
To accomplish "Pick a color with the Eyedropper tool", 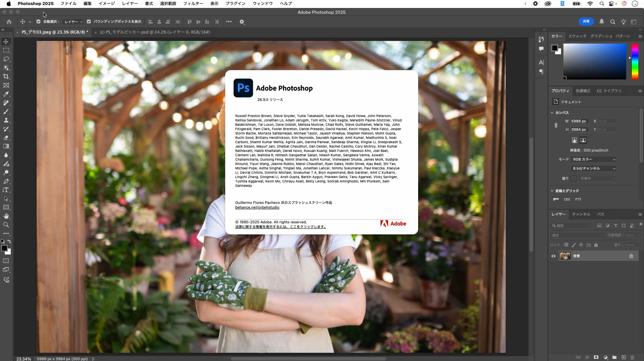I will click(x=6, y=94).
